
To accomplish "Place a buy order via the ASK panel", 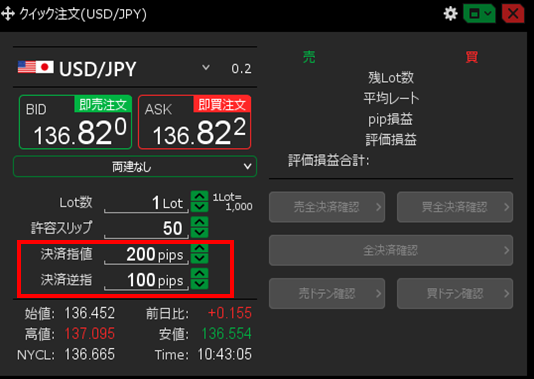I will [x=194, y=122].
